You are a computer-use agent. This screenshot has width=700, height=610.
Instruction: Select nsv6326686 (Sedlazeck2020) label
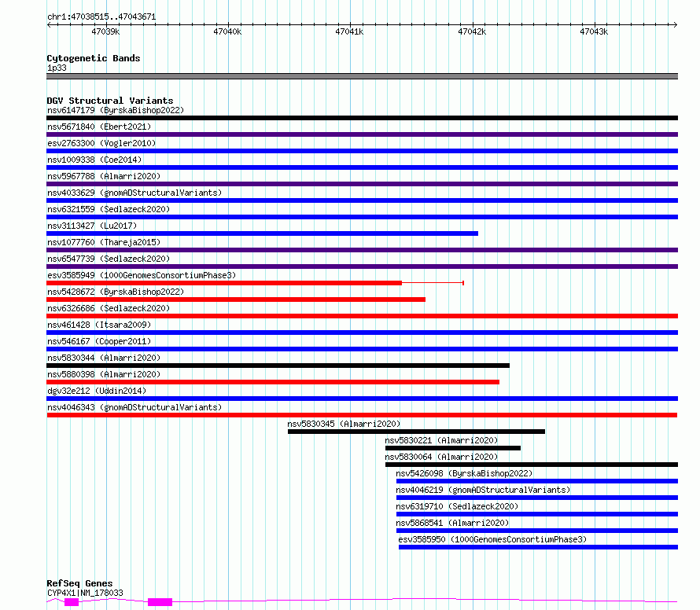click(109, 308)
